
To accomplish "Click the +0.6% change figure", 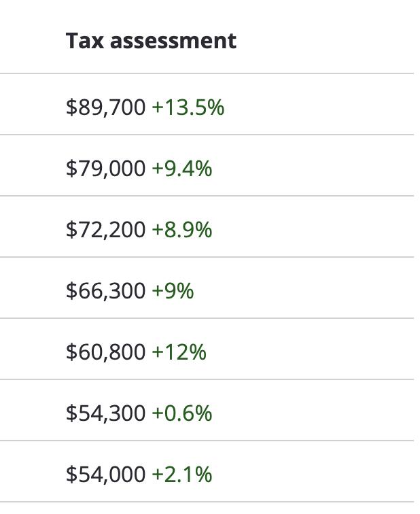I will click(182, 413).
